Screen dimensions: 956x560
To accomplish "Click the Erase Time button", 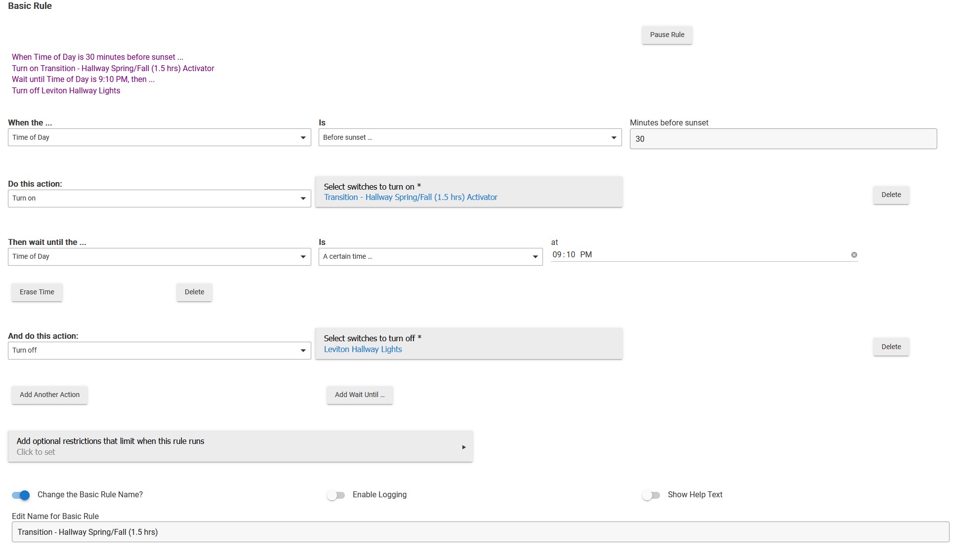I will pyautogui.click(x=37, y=292).
